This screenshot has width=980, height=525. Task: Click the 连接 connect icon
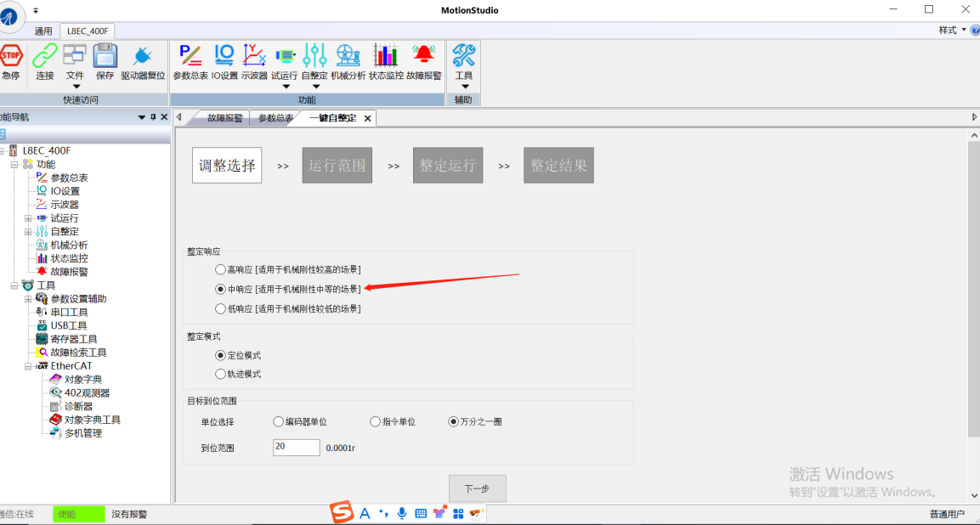45,56
